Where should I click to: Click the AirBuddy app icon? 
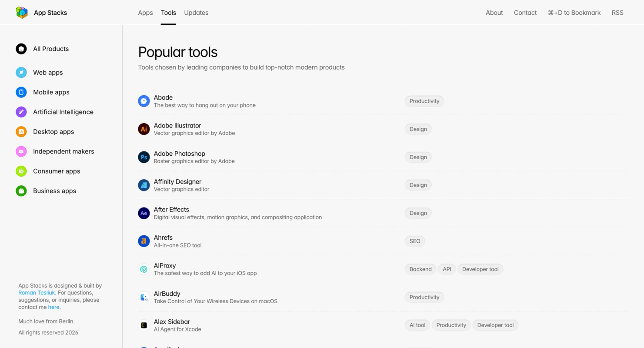[x=144, y=297]
